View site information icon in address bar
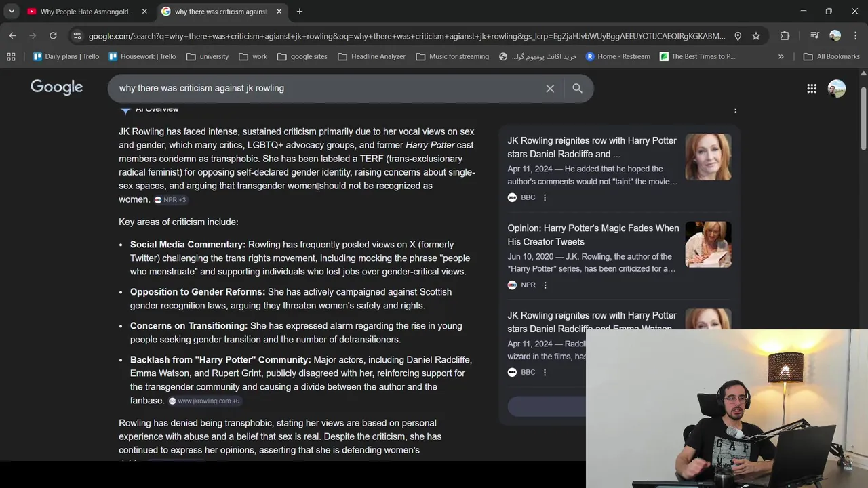Image resolution: width=868 pixels, height=488 pixels. click(77, 36)
